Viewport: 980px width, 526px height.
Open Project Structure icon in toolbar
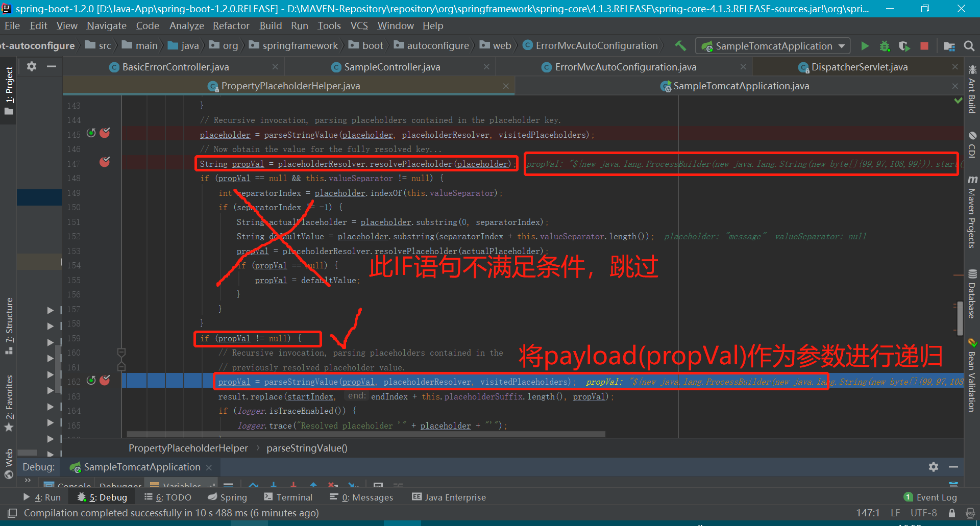point(949,46)
